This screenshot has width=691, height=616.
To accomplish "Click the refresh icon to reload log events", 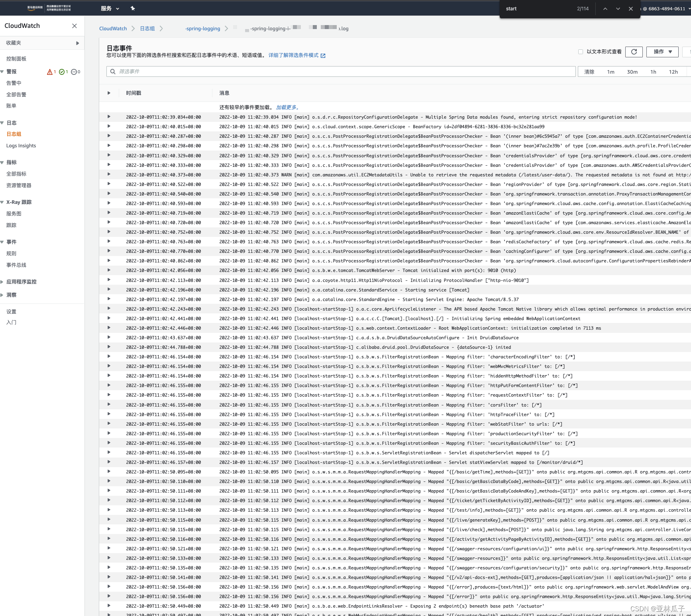I will tap(634, 52).
